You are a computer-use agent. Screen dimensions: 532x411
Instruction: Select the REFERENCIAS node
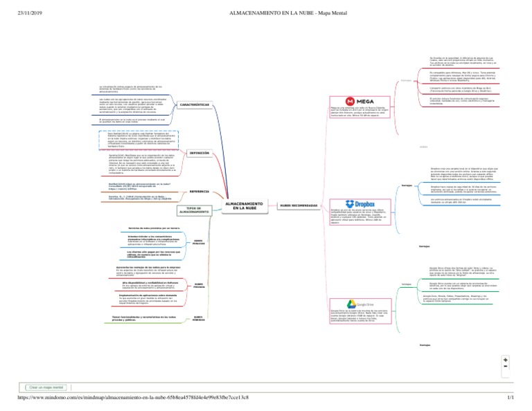[199, 192]
